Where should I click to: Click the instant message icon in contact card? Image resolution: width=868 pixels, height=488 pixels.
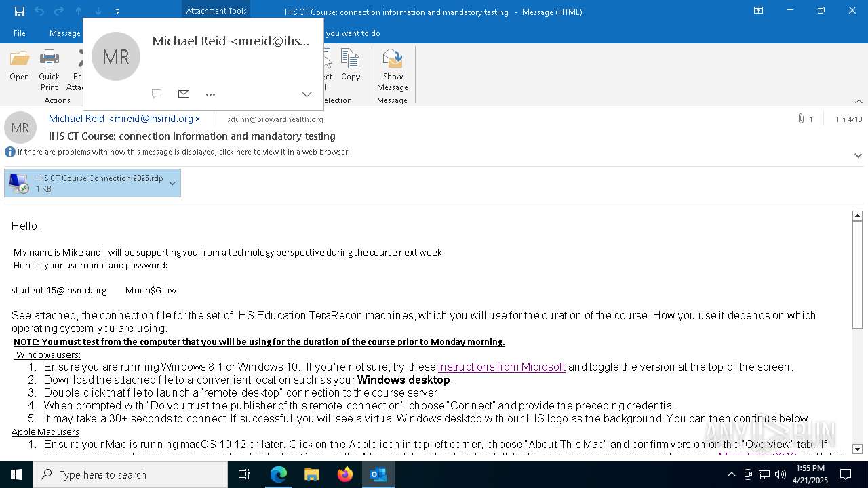(157, 94)
